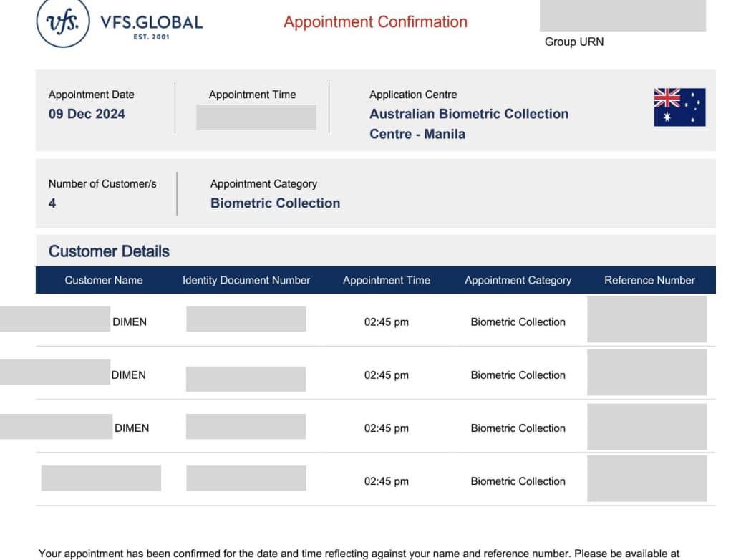Image resolution: width=746 pixels, height=560 pixels.
Task: Click the appointment confirmed paragraph text
Action: (358, 554)
